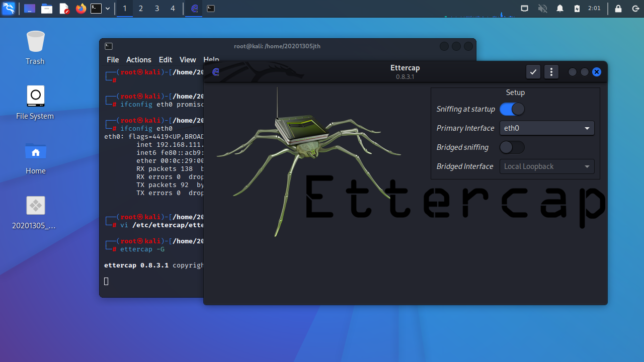Viewport: 644px width, 362px height.
Task: Click screen display tray icon
Action: point(524,8)
